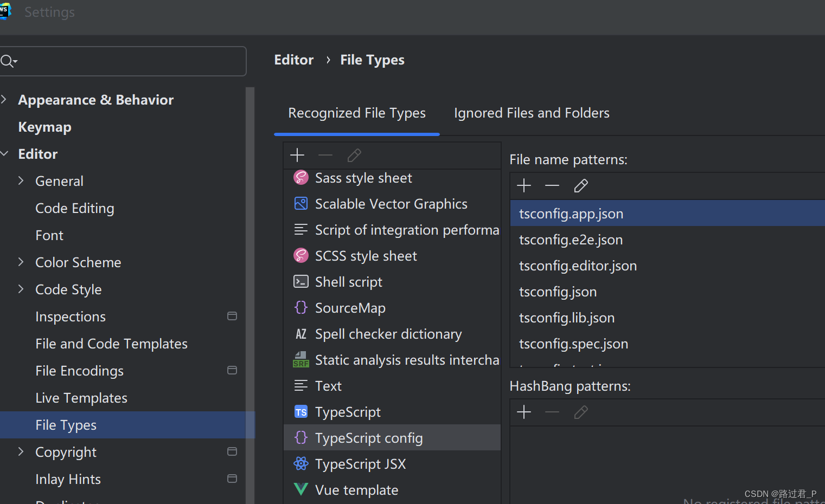The width and height of the screenshot is (825, 504).
Task: Click the Vue template icon
Action: (300, 489)
